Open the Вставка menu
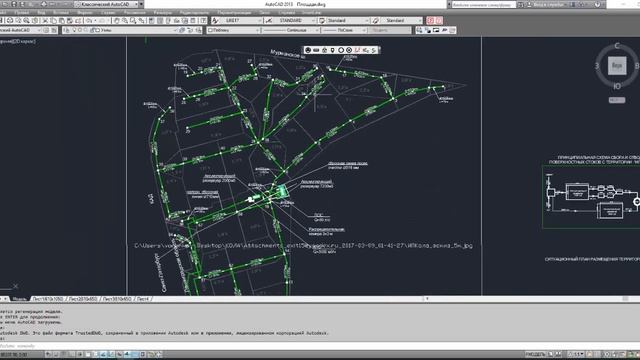This screenshot has height=360, width=640. [60, 13]
